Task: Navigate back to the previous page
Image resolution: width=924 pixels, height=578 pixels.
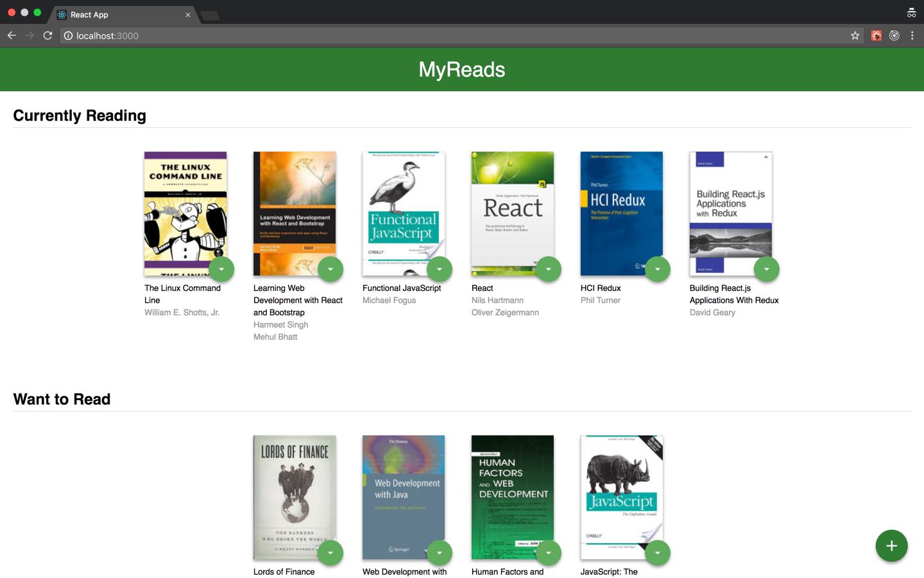Action: (x=12, y=35)
